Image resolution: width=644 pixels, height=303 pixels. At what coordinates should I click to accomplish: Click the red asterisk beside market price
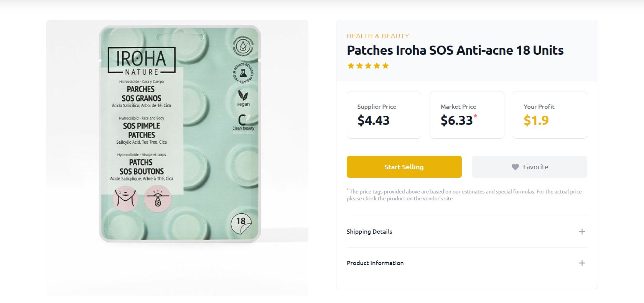point(475,116)
